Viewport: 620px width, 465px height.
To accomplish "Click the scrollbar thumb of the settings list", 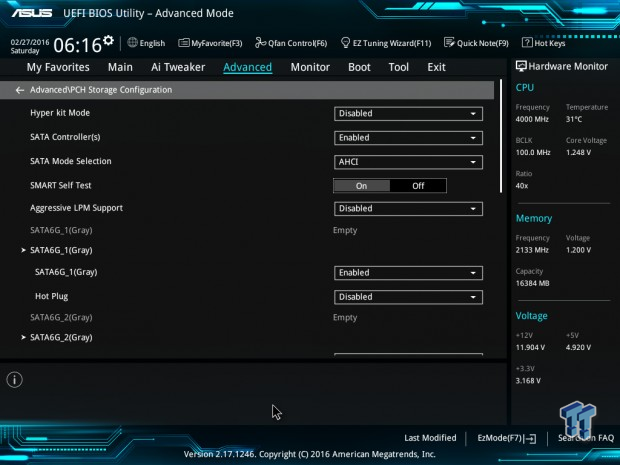I will (501, 136).
